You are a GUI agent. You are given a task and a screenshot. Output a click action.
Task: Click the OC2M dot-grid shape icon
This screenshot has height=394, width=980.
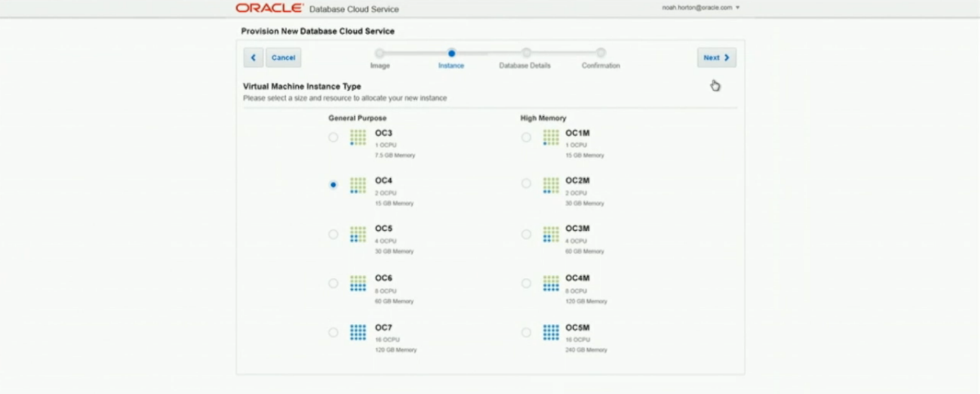(x=551, y=185)
